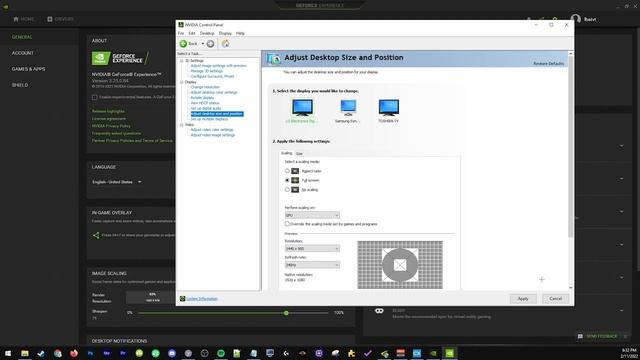
Task: Open Adjust desktop color settings task
Action: 214,92
